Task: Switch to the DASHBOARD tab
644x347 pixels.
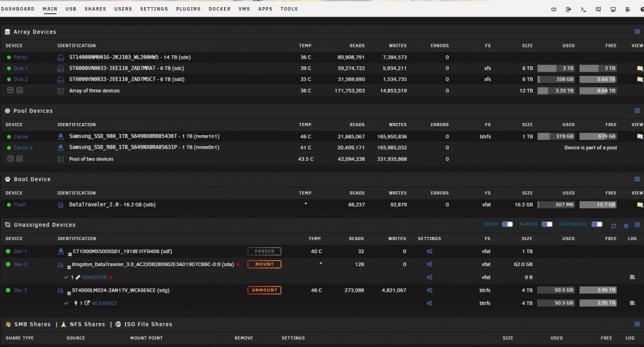Action: point(17,8)
